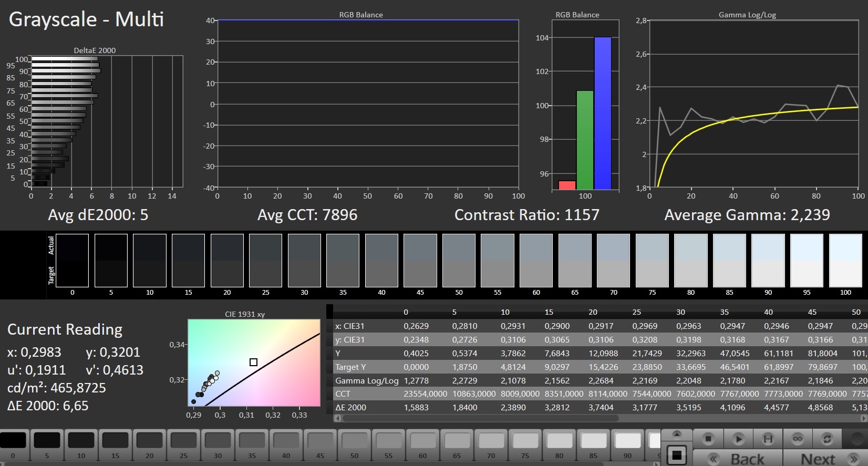
Task: Expand the up-arrow panel above pattern icon
Action: coord(677,434)
